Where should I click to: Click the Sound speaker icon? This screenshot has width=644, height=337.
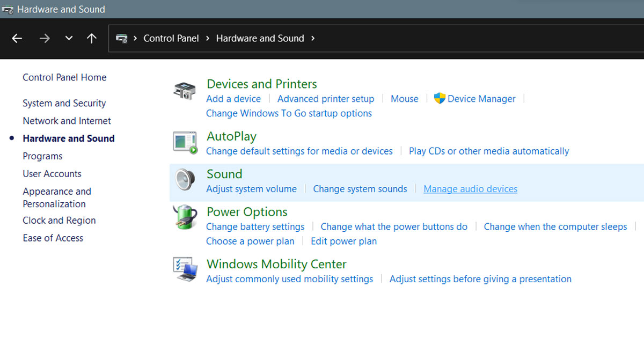[185, 180]
